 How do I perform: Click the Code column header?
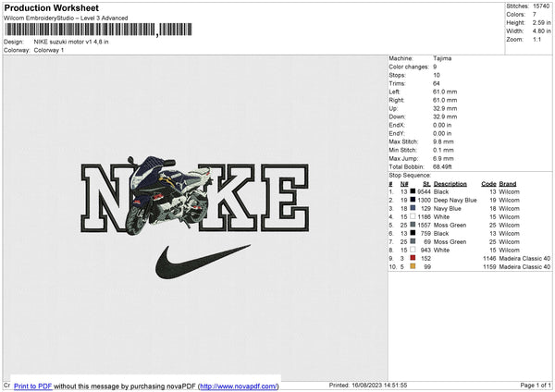tap(488, 184)
